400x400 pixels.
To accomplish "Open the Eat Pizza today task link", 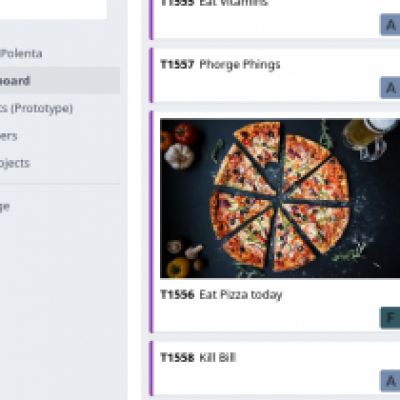I will (241, 295).
